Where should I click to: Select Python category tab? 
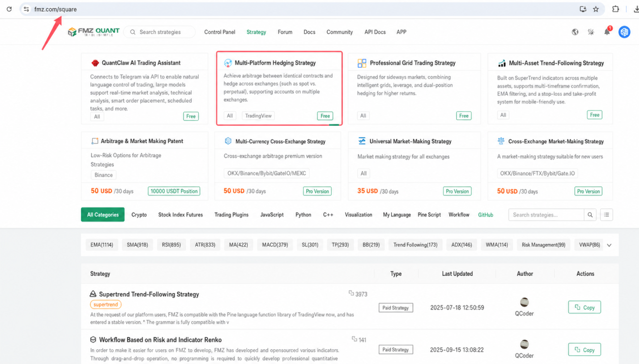(303, 215)
